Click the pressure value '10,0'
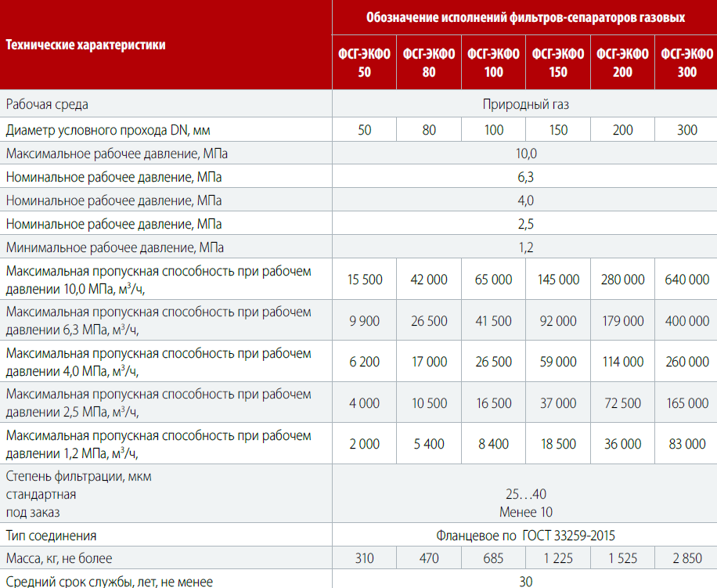This screenshot has width=717, height=588. pos(526,153)
